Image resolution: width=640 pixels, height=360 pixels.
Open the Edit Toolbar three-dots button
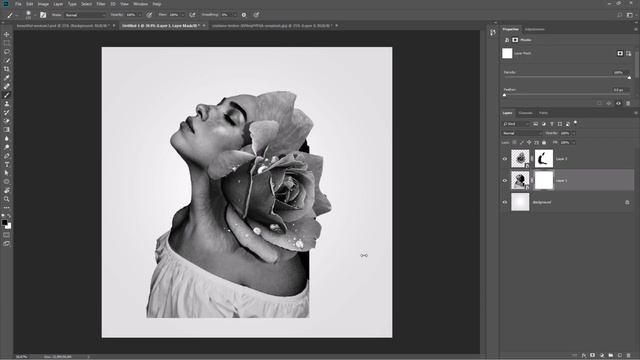(x=7, y=207)
